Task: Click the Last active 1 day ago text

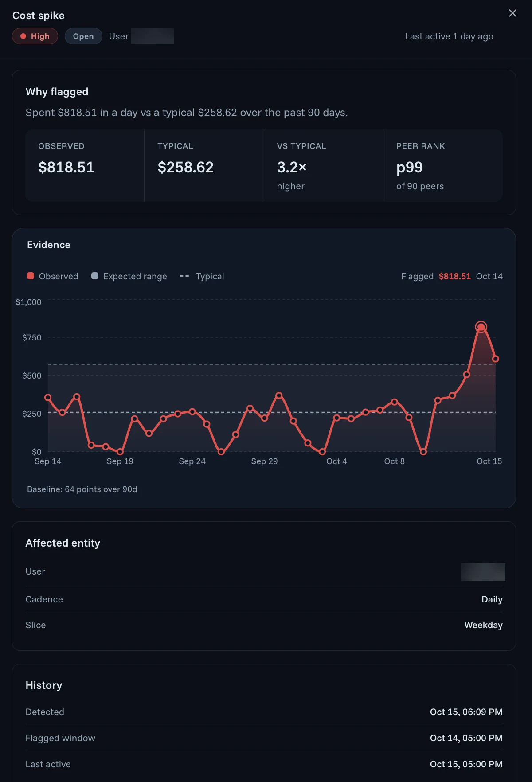Action: click(449, 36)
